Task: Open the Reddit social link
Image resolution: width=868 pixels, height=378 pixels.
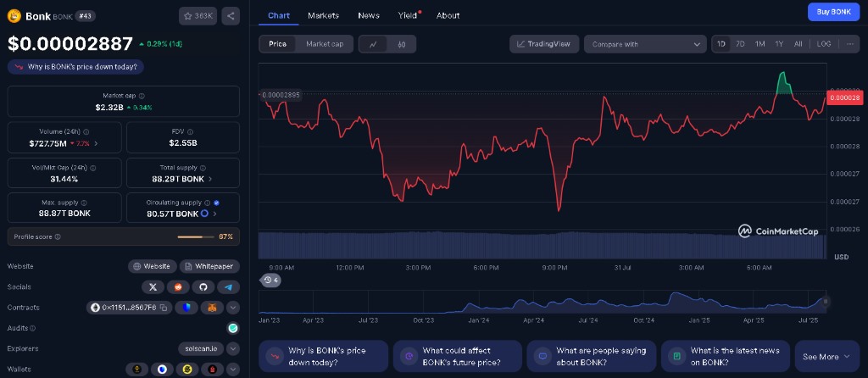Action: pos(178,287)
